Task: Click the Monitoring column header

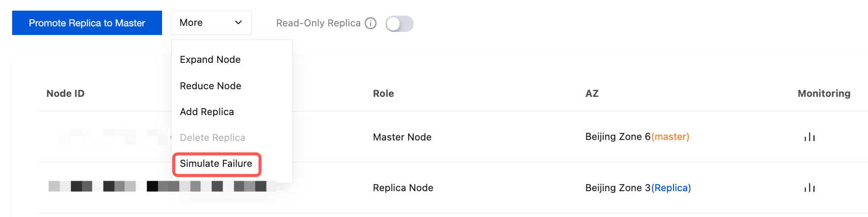Action: click(823, 93)
